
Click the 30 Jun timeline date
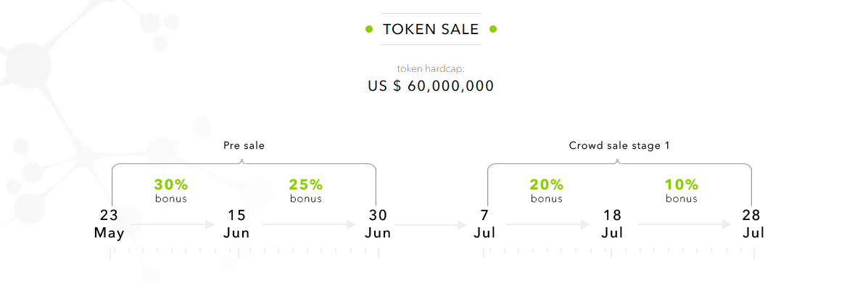coord(378,224)
